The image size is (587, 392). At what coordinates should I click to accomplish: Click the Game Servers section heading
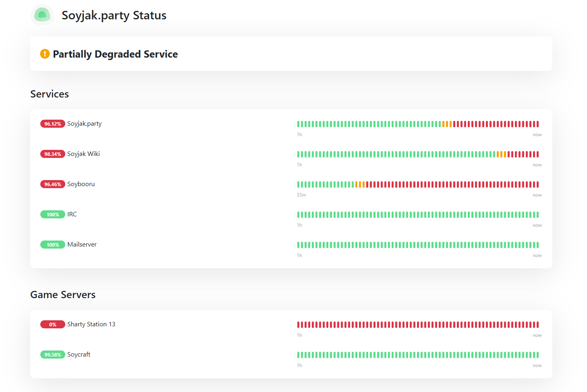[63, 295]
